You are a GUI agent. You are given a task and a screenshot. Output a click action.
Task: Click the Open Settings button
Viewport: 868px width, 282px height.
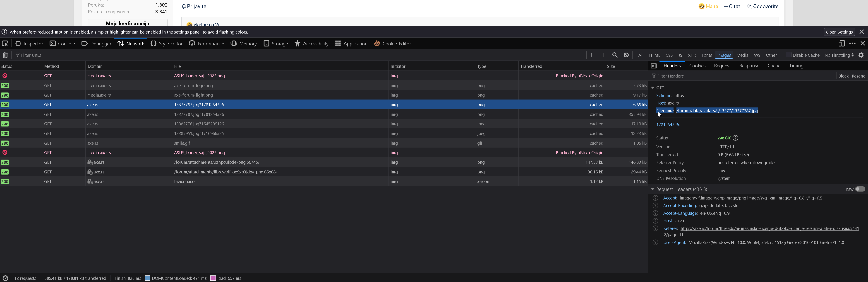click(x=839, y=32)
